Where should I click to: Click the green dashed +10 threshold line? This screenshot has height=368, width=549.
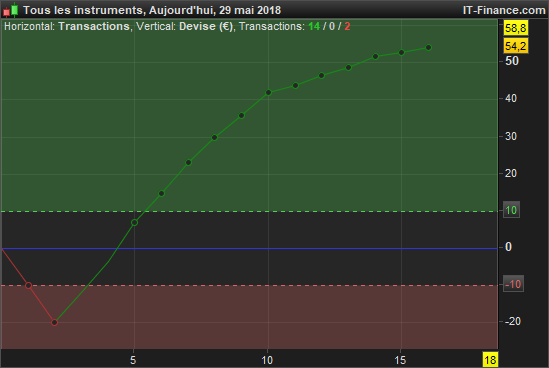[249, 211]
